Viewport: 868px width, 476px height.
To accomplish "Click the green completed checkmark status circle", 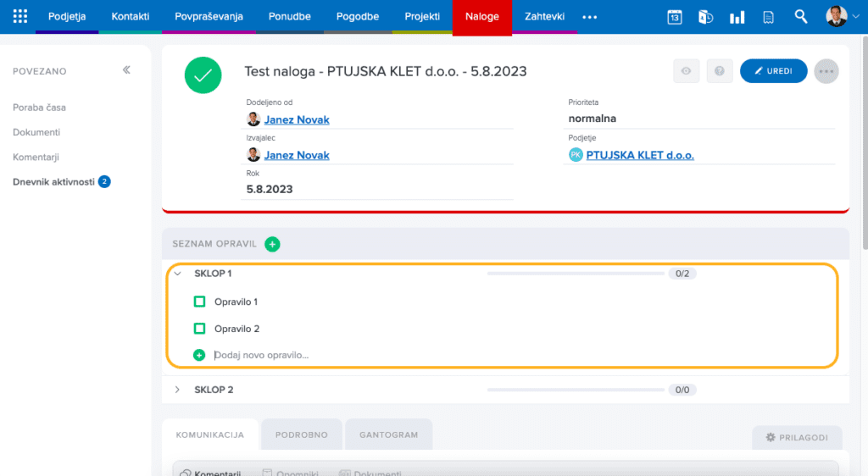I will pos(203,75).
